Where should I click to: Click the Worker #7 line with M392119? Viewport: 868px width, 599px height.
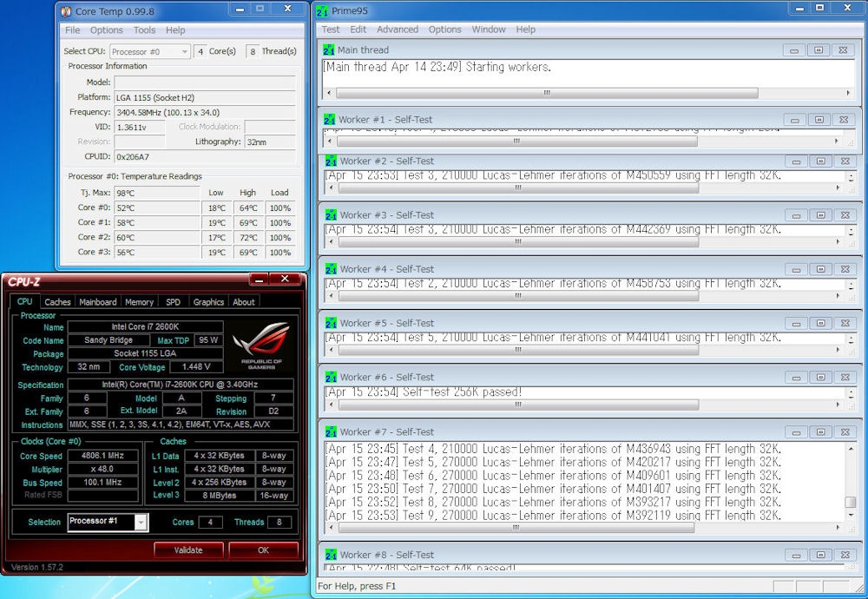point(554,516)
